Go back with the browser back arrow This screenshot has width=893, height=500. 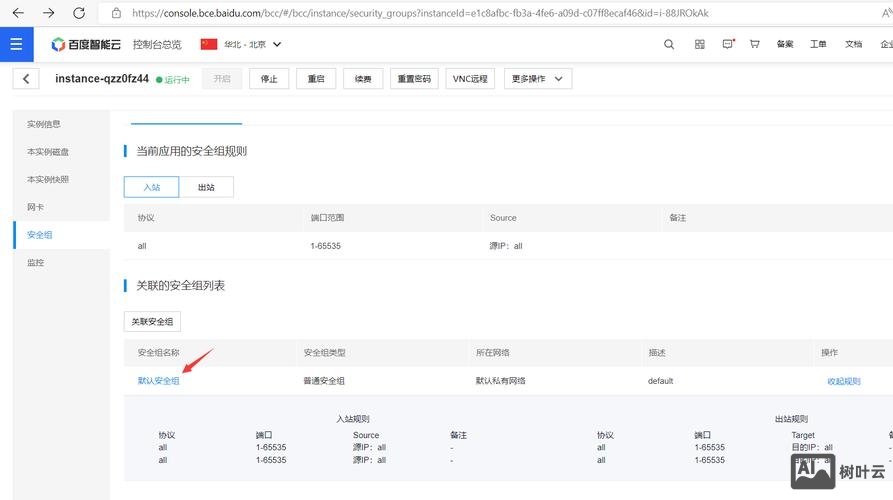[18, 13]
